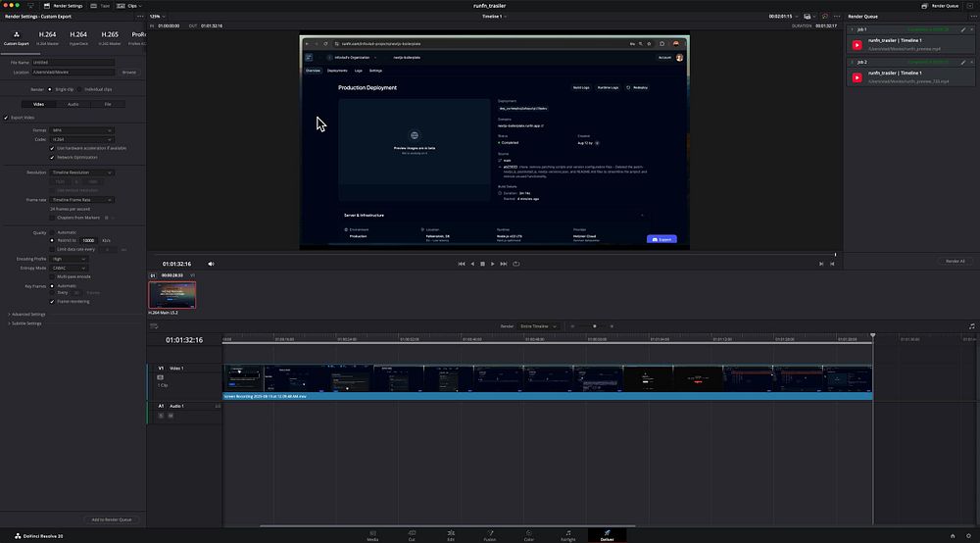Image resolution: width=980 pixels, height=543 pixels.
Task: Toggle the Render Queue panel button at top right
Action: coord(940,6)
